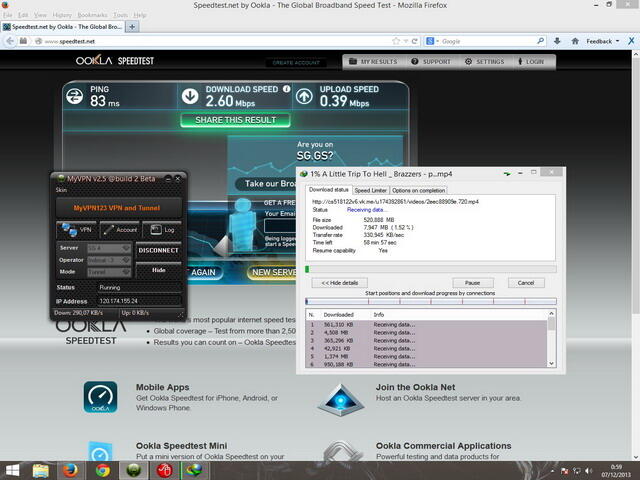This screenshot has width=640, height=480.
Task: Click the Share This Result button
Action: pos(236,120)
